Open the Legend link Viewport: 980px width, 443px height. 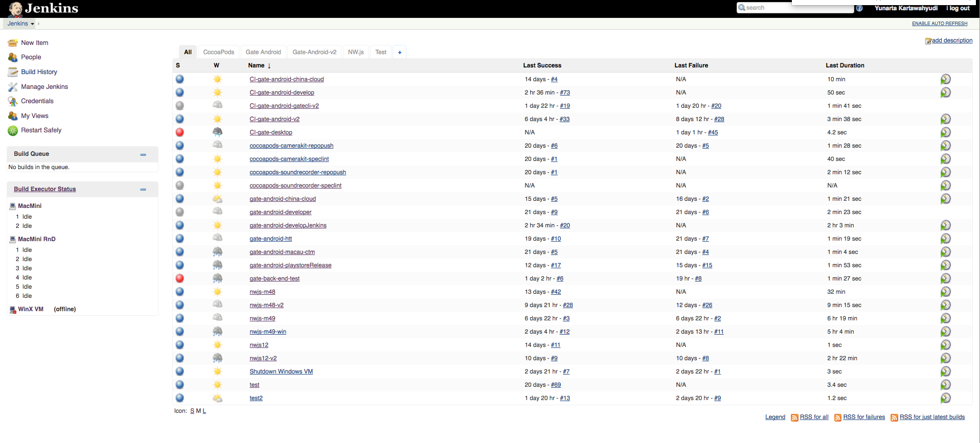click(x=775, y=417)
